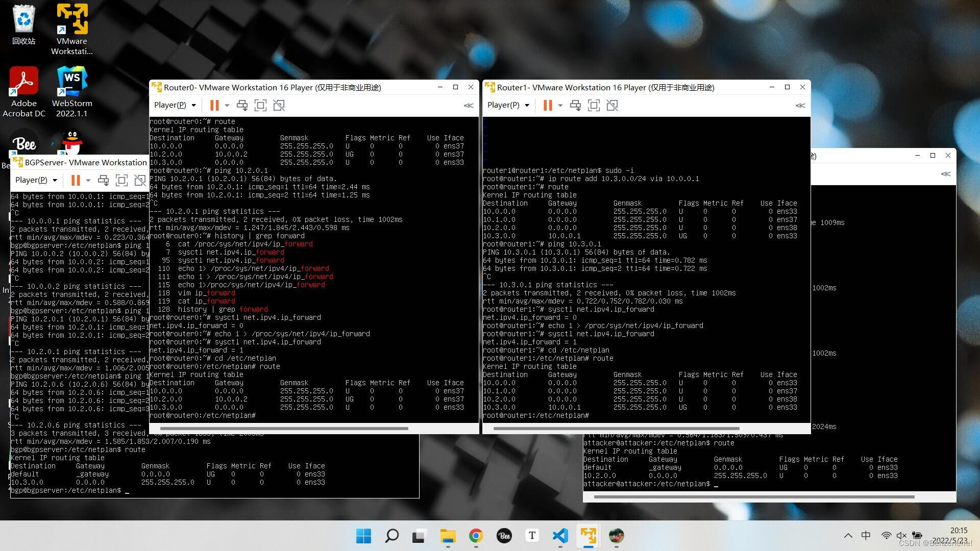Send Ctrl+Alt+Del in BGPServer window
This screenshot has width=980, height=551.
[x=103, y=180]
